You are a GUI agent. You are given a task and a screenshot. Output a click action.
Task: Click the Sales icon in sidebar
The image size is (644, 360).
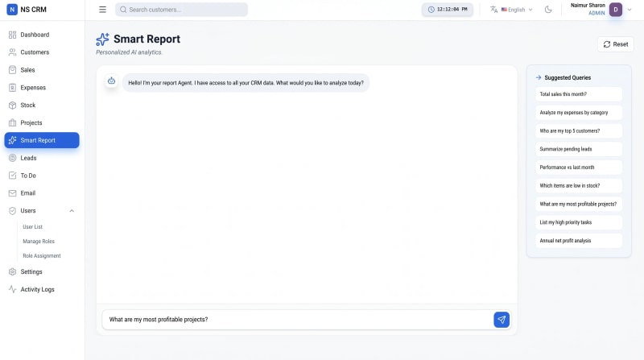12,70
